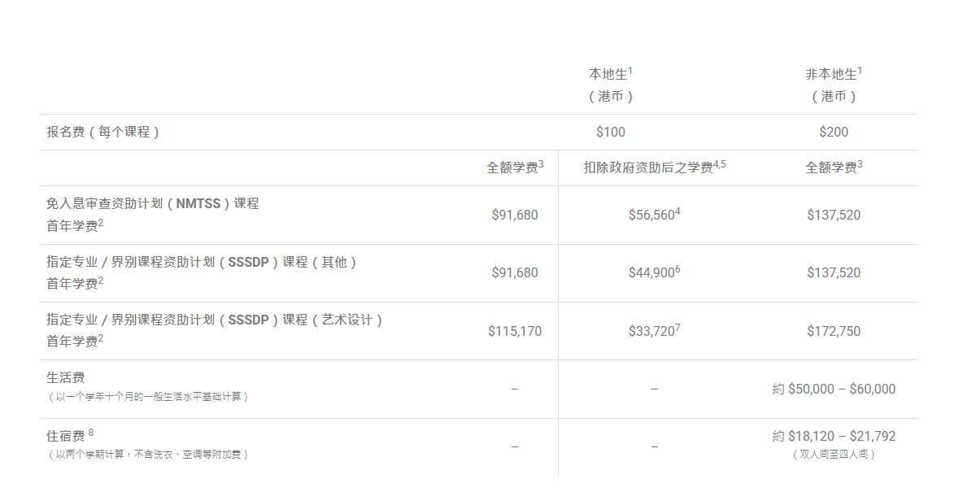Open footnote 7 beside $33,720
Image resolution: width=980 pixels, height=492 pixels.
pyautogui.click(x=677, y=327)
